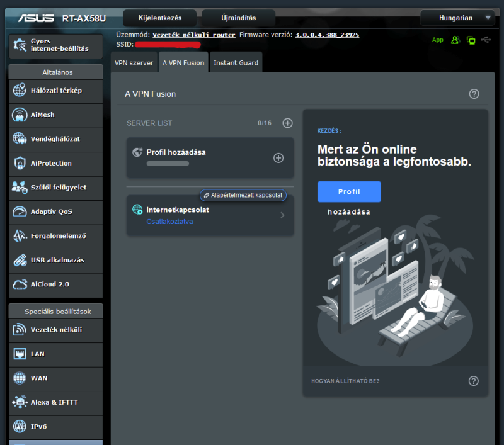Viewport: 504px width, 445px height.
Task: Open Vezeték nélküli router mode link
Action: tap(194, 35)
